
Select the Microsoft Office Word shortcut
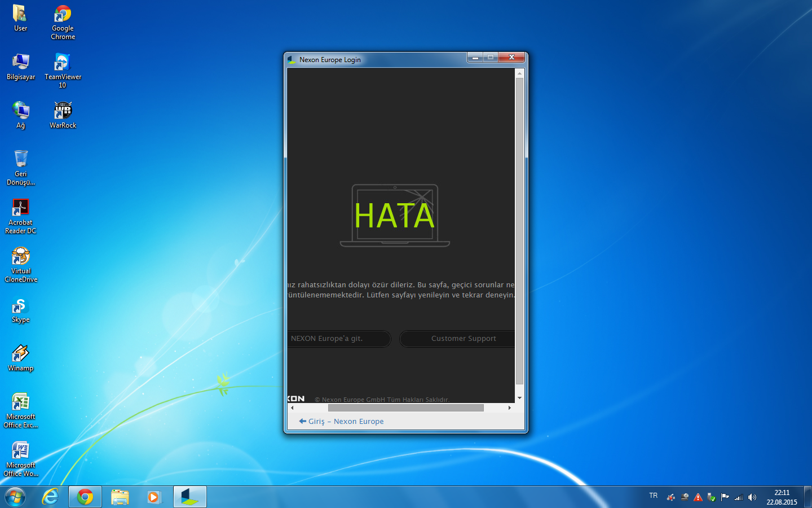(x=21, y=459)
